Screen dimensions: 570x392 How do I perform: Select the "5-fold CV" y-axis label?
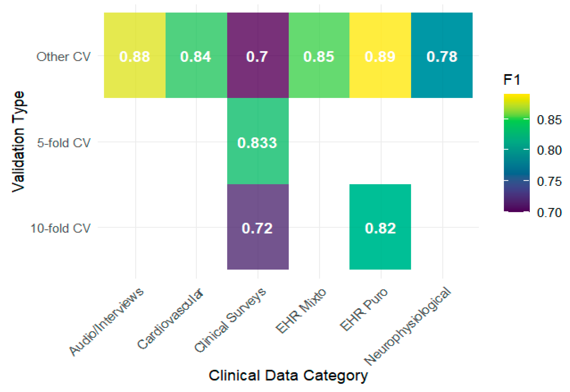click(63, 143)
